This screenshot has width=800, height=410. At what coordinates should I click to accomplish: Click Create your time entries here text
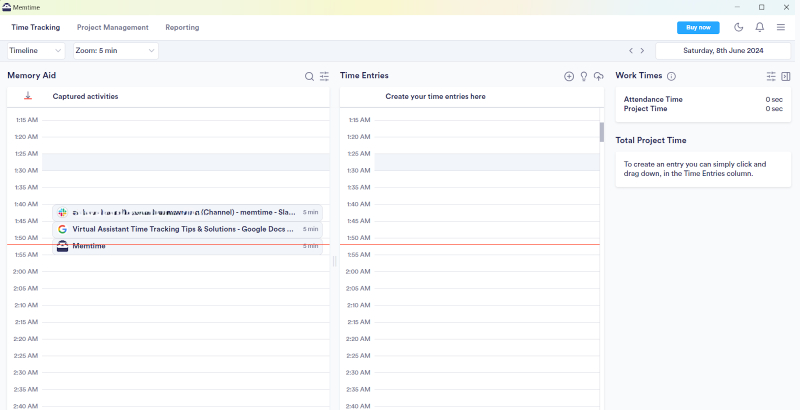pos(435,96)
